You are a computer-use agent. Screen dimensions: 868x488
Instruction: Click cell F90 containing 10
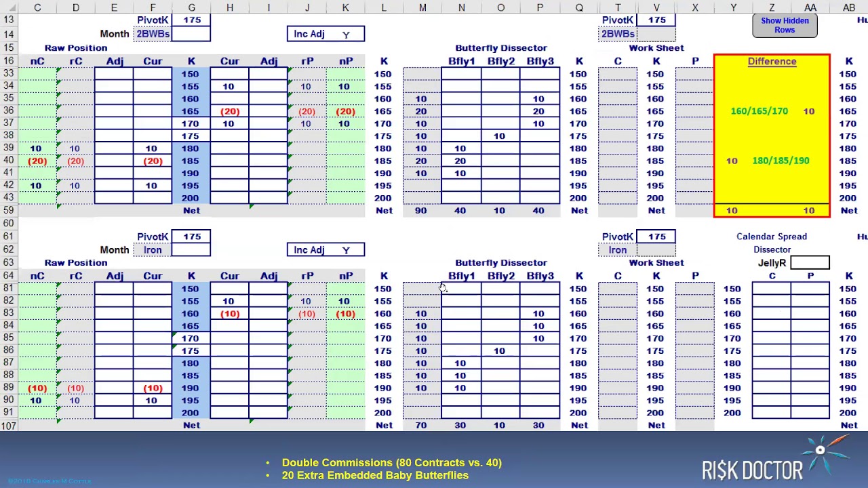tap(153, 400)
